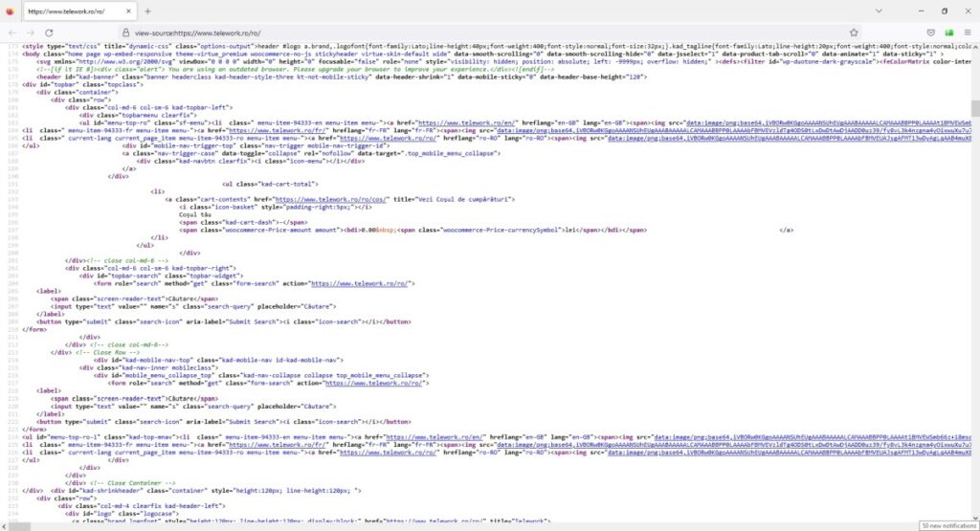Click the style type="text/css" line

(x=497, y=46)
